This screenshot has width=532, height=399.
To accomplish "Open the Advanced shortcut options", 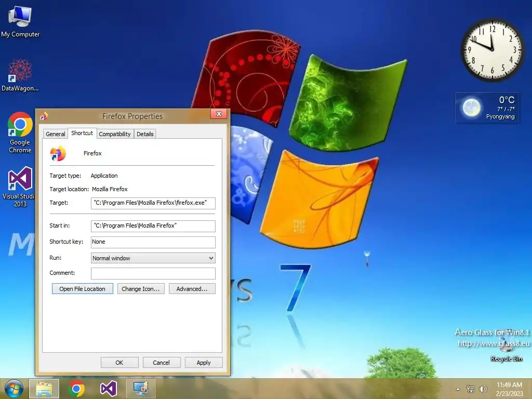I will [x=192, y=289].
